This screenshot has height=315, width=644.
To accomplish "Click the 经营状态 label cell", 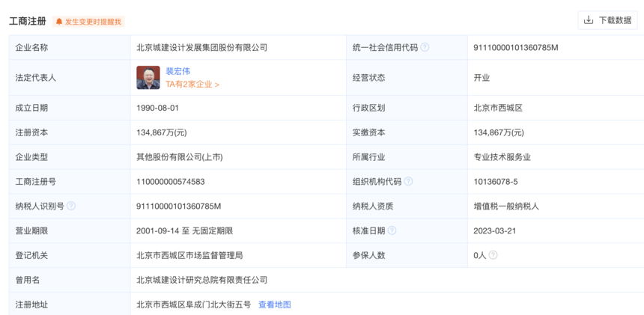I will 407,78.
